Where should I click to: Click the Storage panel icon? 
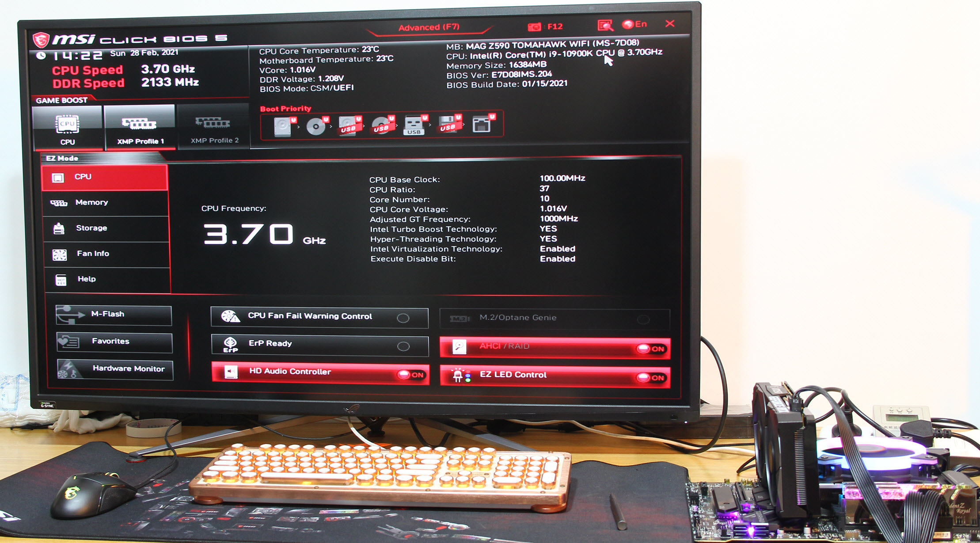pyautogui.click(x=60, y=227)
